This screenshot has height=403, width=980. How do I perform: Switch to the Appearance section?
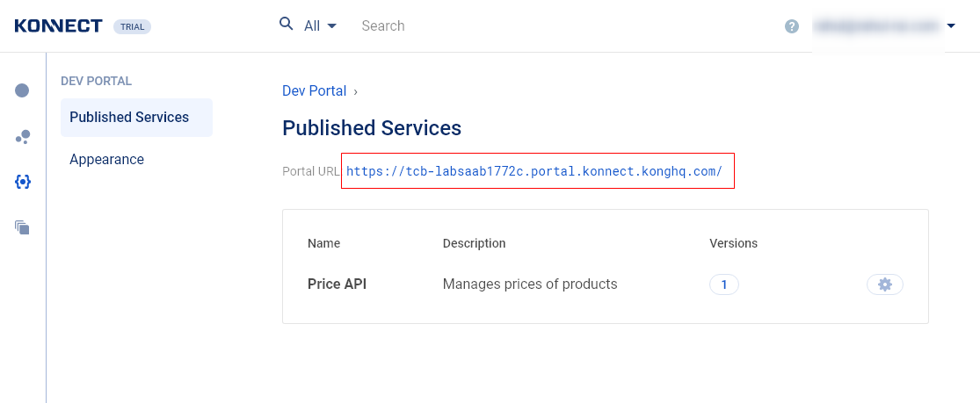(107, 159)
